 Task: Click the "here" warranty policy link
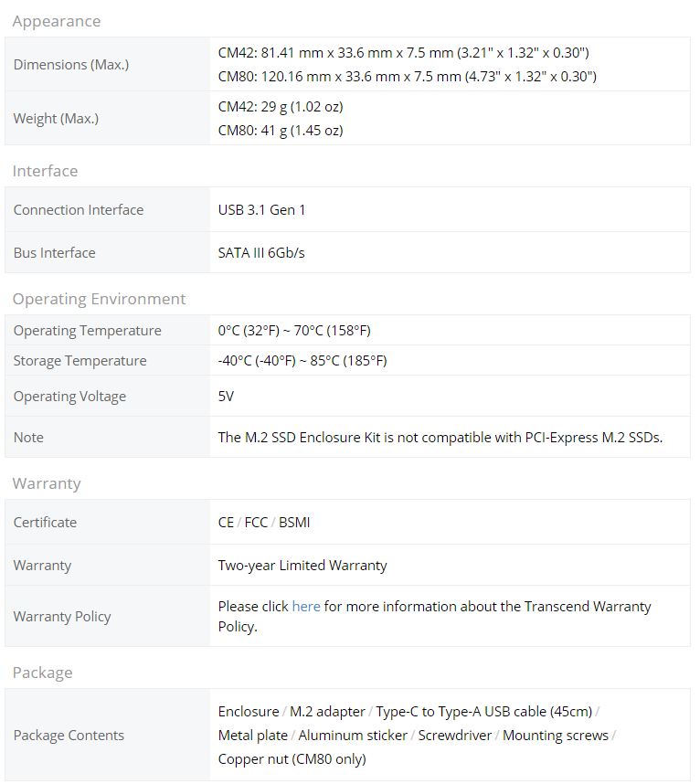point(306,607)
